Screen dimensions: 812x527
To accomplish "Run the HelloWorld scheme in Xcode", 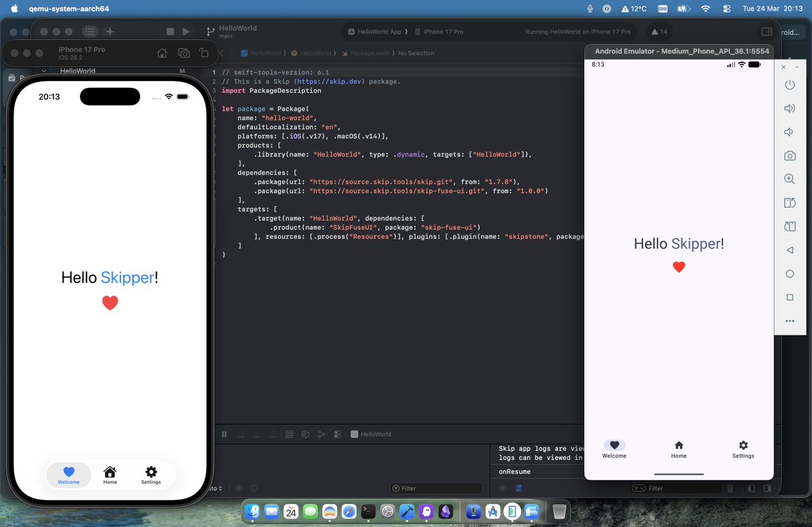I will point(186,32).
